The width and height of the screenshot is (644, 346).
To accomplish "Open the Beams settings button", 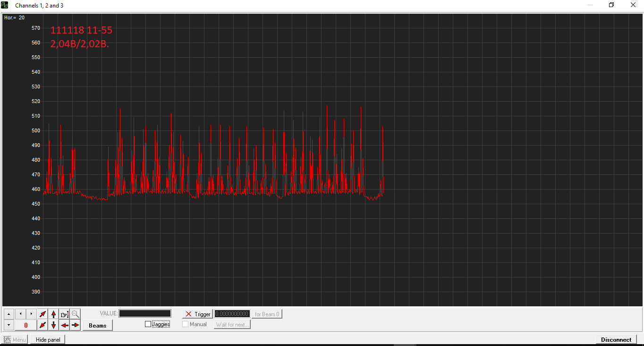I will point(98,325).
